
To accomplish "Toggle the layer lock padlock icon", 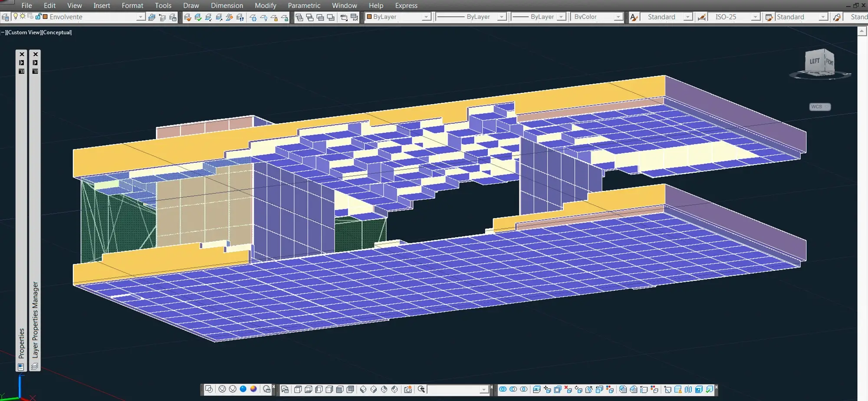I will 38,16.
